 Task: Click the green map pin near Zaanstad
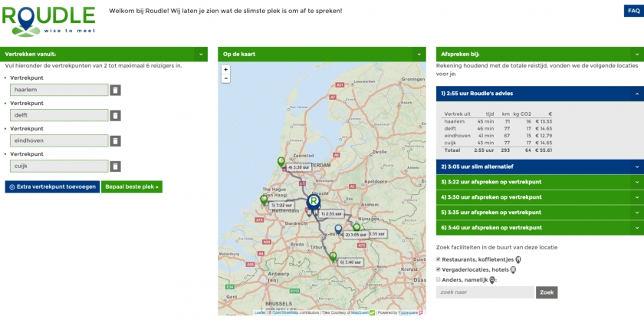(x=281, y=162)
